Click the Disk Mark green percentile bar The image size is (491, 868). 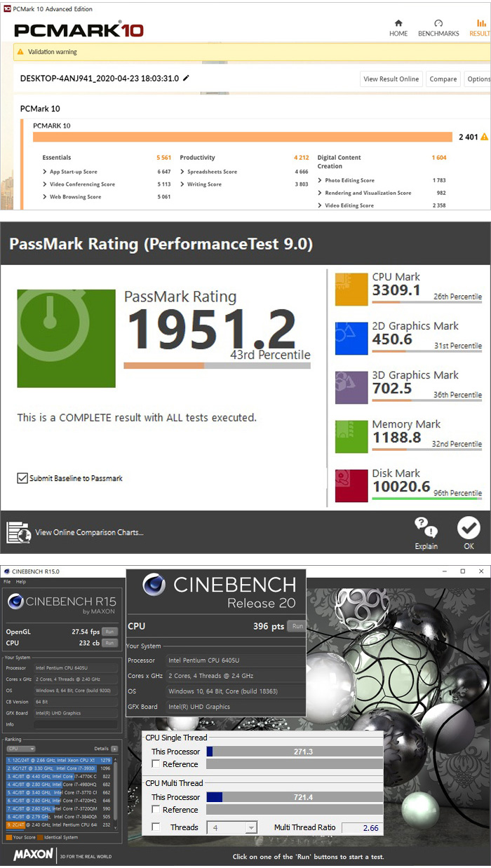pos(426,499)
